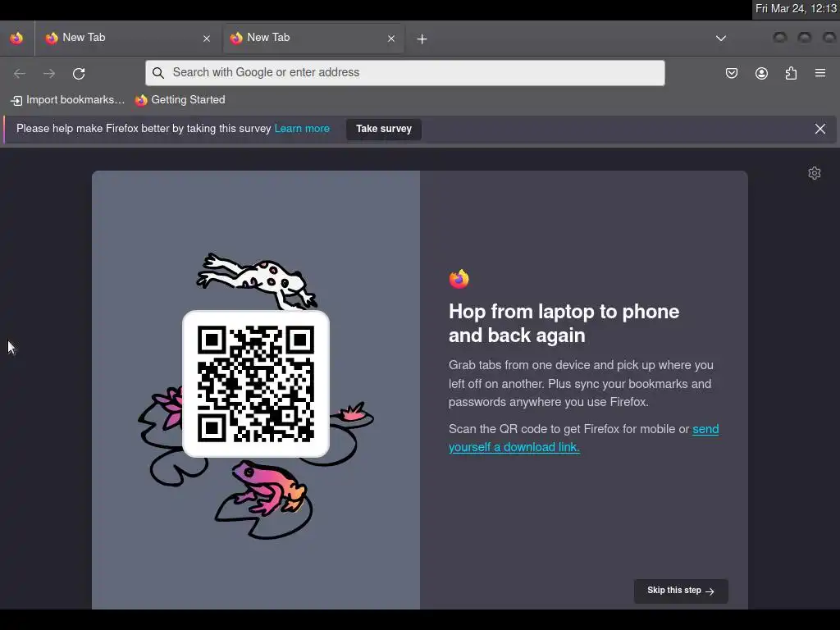Open the application hamburger menu
Viewport: 840px width, 630px height.
click(x=820, y=73)
